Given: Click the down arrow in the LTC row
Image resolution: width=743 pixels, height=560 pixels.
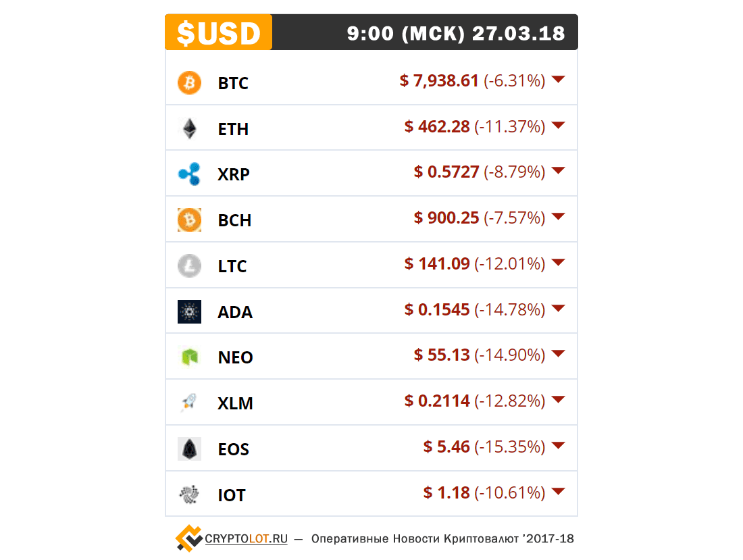Looking at the screenshot, I should click(559, 262).
